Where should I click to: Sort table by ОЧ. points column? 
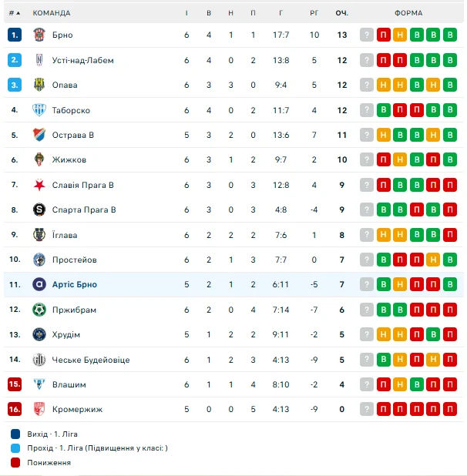coord(341,13)
